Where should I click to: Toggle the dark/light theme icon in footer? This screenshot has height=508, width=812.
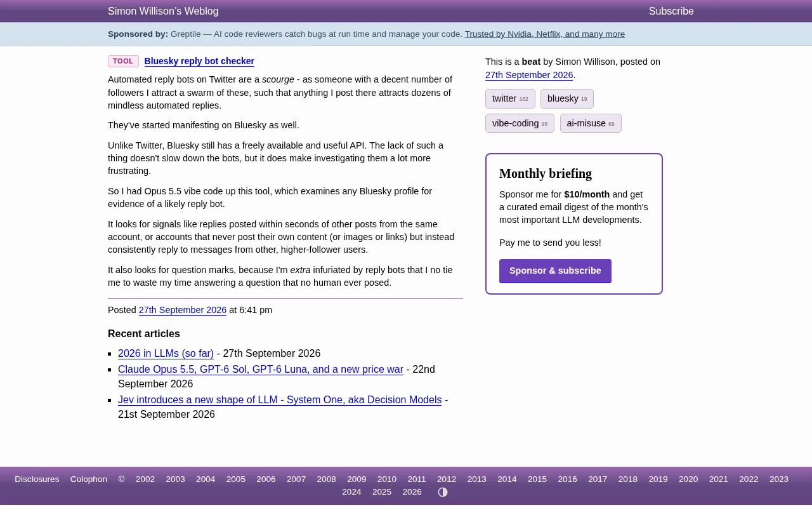click(443, 492)
